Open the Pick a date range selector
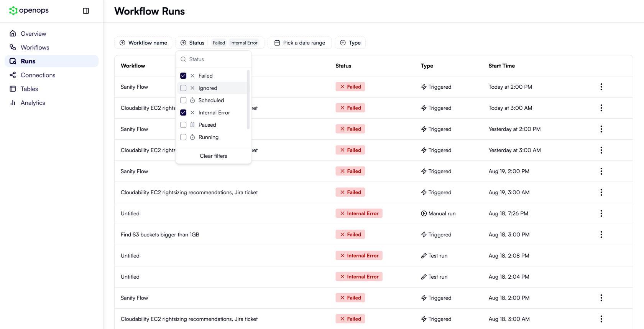This screenshot has height=329, width=644. coord(299,43)
